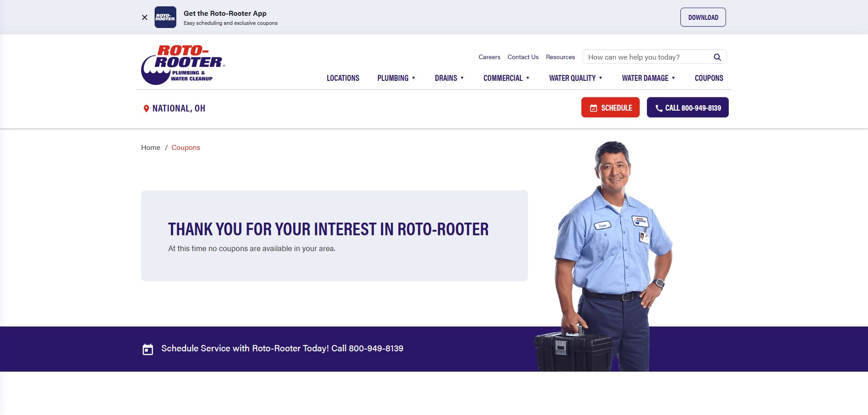868x415 pixels.
Task: Open the Water Damage menu
Action: pos(645,78)
